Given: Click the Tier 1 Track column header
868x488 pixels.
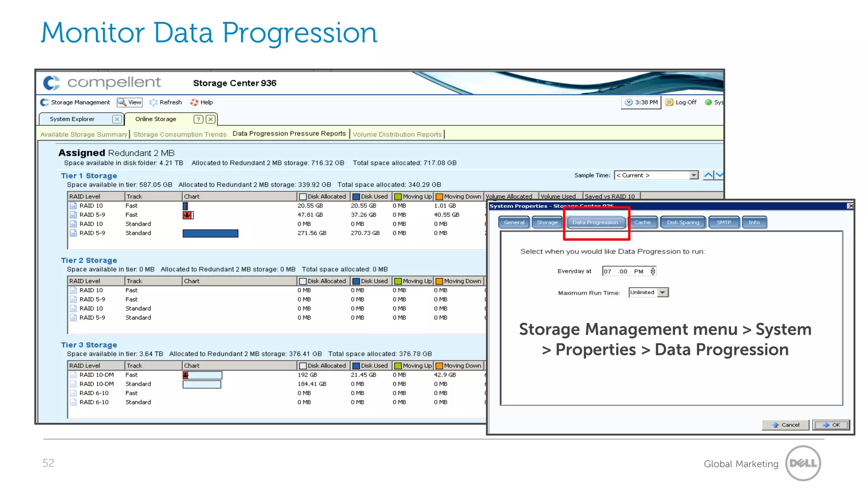Looking at the screenshot, I should [153, 197].
